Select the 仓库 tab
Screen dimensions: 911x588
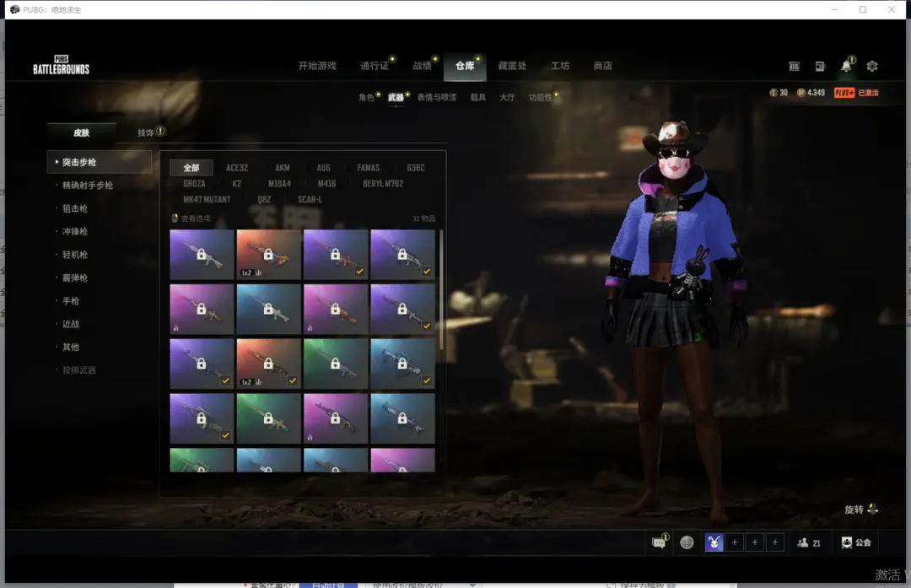click(x=465, y=66)
